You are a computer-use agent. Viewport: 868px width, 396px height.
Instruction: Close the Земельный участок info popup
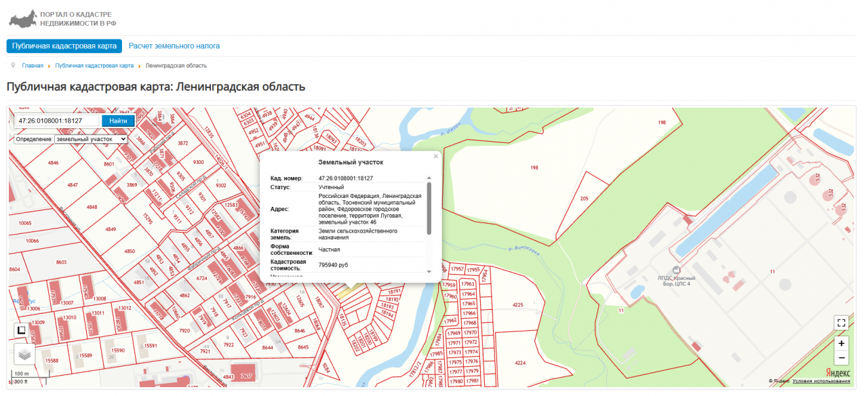[435, 157]
